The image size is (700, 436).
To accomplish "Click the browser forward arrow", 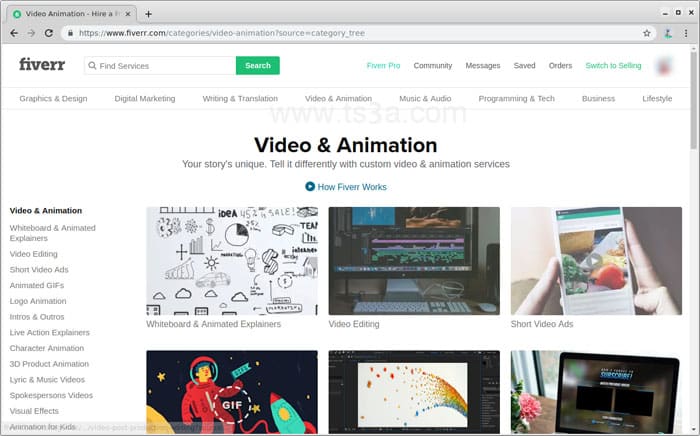I will (x=31, y=33).
